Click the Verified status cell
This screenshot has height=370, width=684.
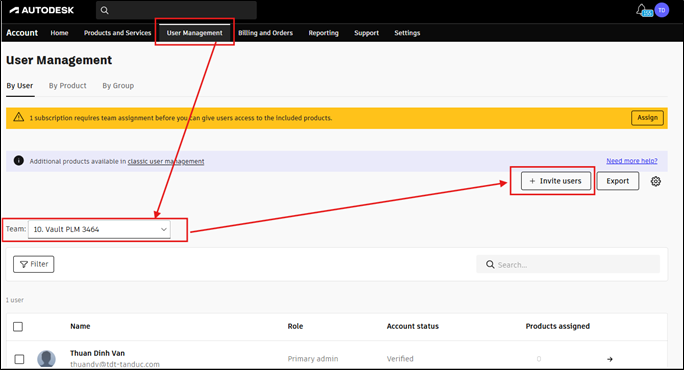400,359
